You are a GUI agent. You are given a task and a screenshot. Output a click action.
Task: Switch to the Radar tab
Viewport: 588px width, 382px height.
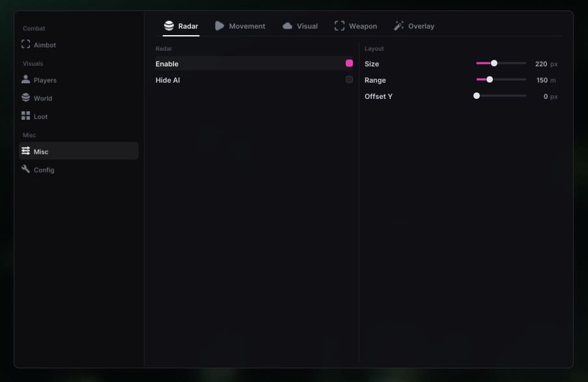pos(181,26)
